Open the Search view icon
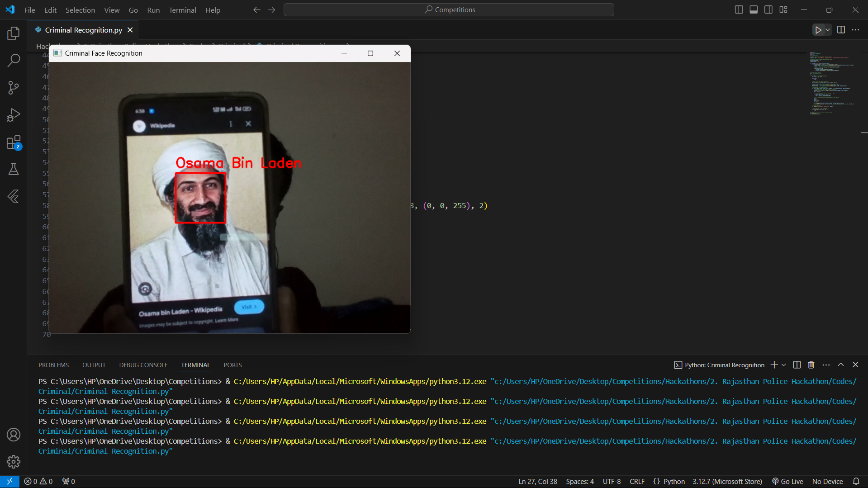This screenshot has height=488, width=868. point(14,60)
